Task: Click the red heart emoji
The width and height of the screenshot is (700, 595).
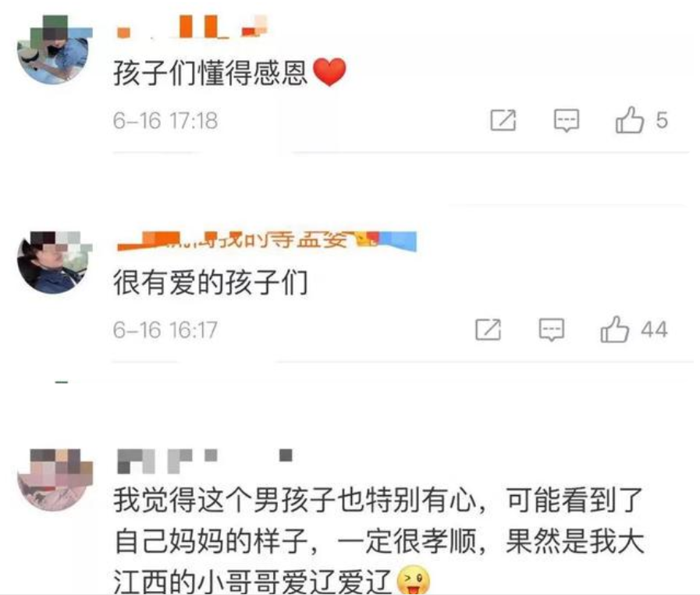Action: (x=329, y=72)
